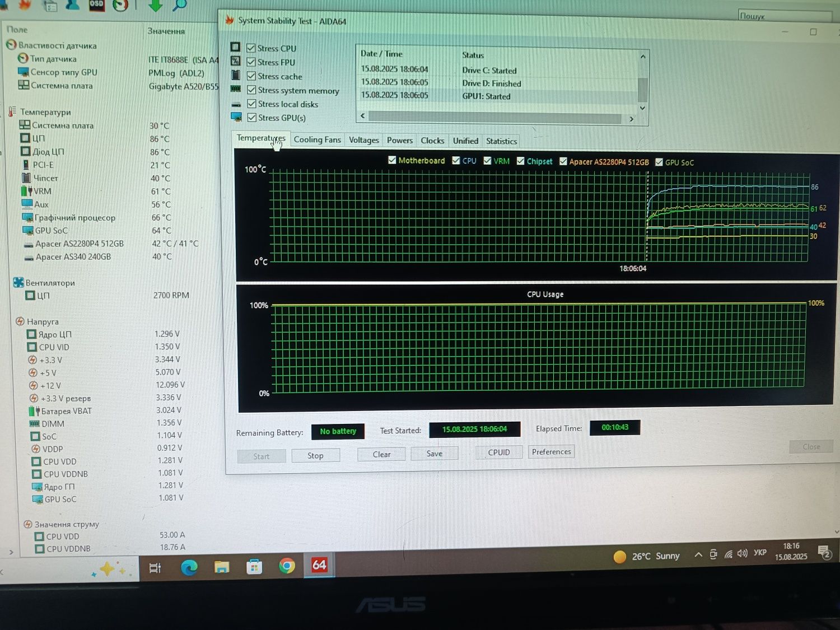Screen dimensions: 840x630
Task: Uncheck Apacer AS2280P4 512GB legend checkbox
Action: pos(563,162)
